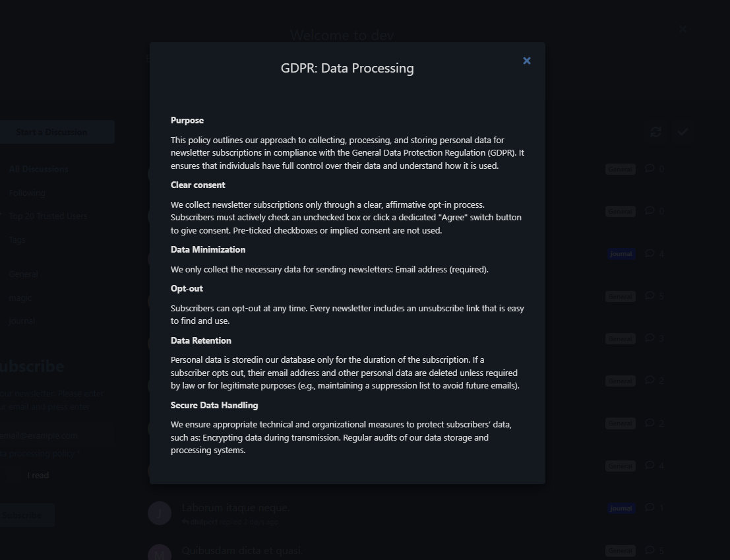Click the comment icon for Laborum itaque neque
The image size is (730, 560).
point(650,507)
